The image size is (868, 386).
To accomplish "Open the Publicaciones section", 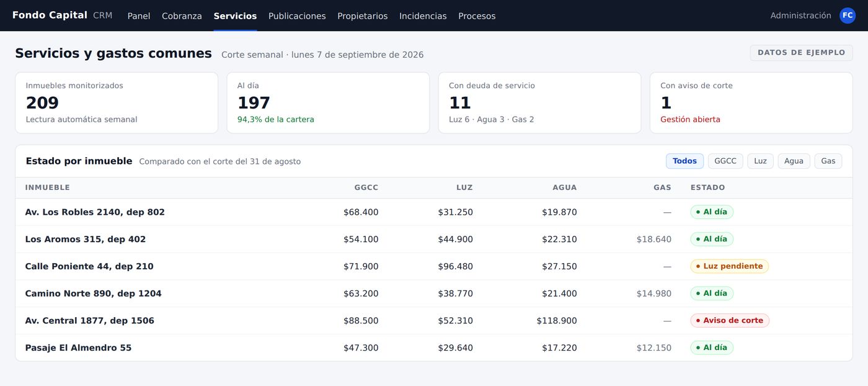I will click(297, 16).
